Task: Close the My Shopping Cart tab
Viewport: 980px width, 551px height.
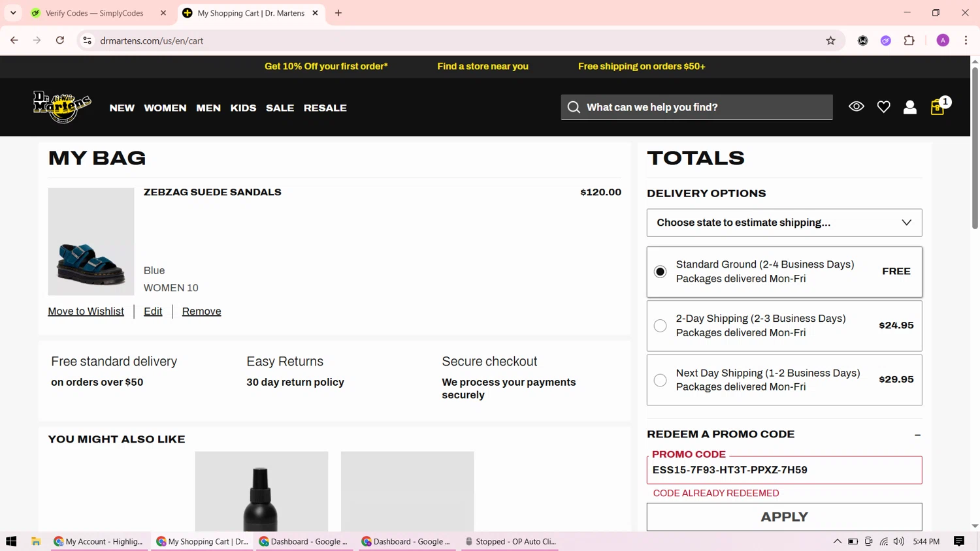Action: [315, 13]
